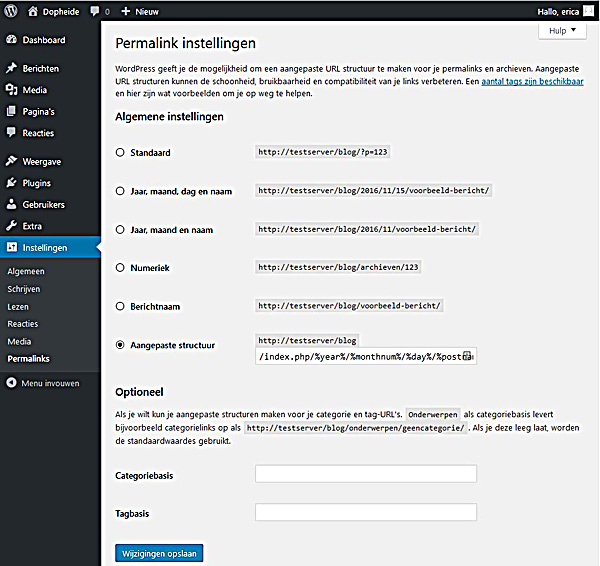Click the http://testserver/blog prefix label

[x=307, y=340]
